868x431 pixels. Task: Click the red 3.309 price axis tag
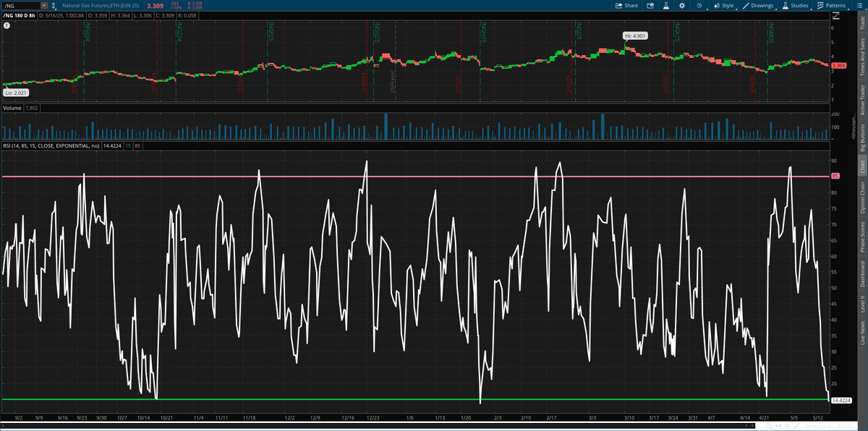(x=839, y=66)
